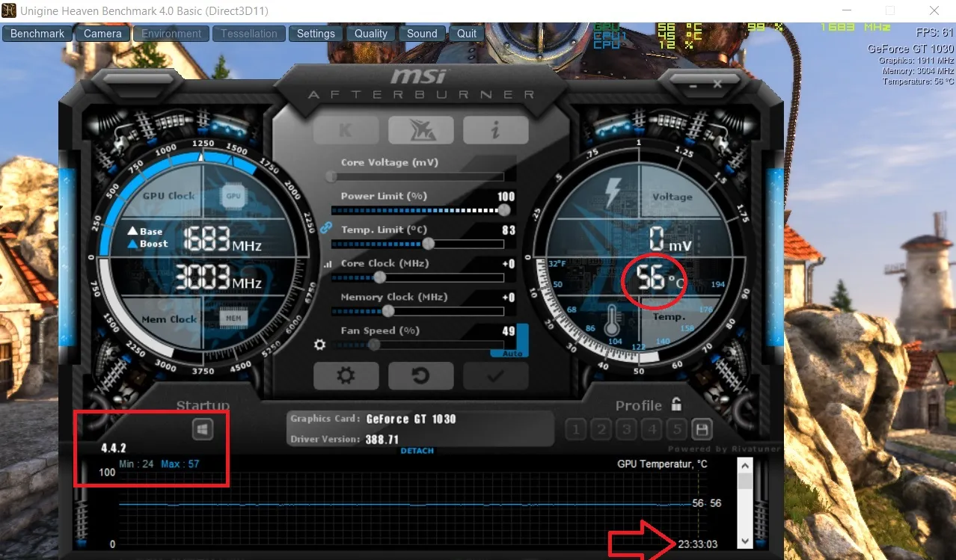Click the monitoring graph scrollbar up arrow
956x560 pixels.
744,465
